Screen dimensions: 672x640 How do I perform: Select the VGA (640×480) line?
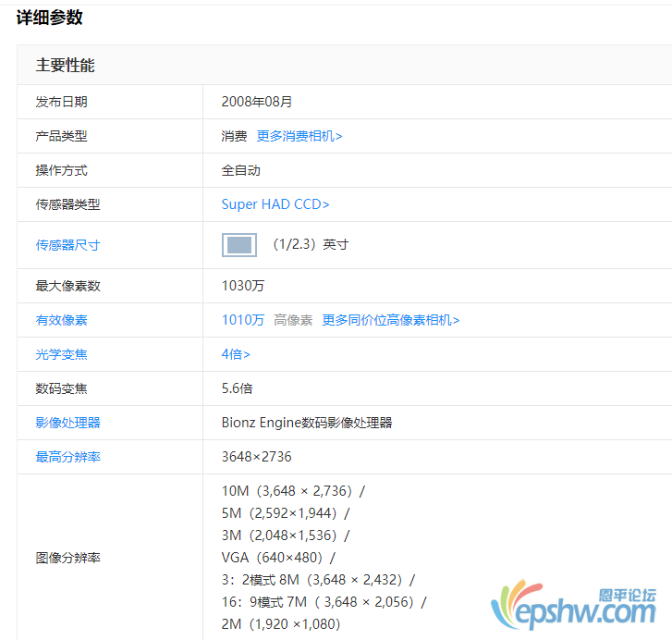[278, 558]
